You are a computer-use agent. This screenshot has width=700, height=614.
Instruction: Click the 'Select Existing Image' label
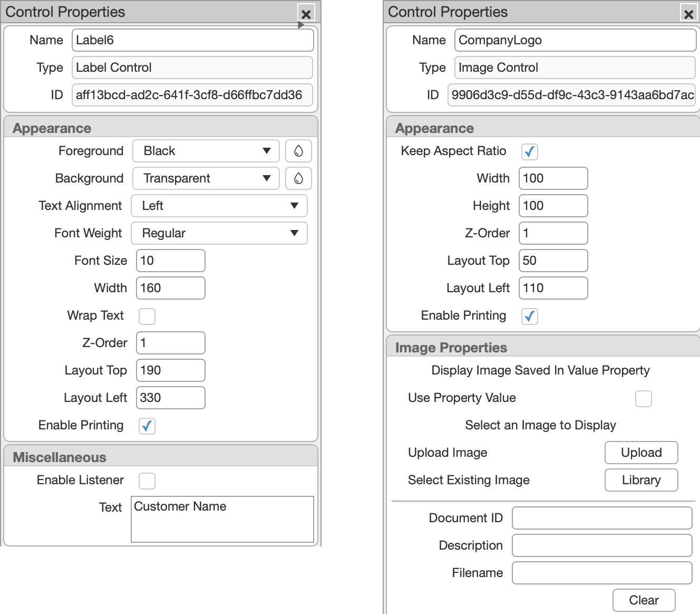pyautogui.click(x=469, y=480)
